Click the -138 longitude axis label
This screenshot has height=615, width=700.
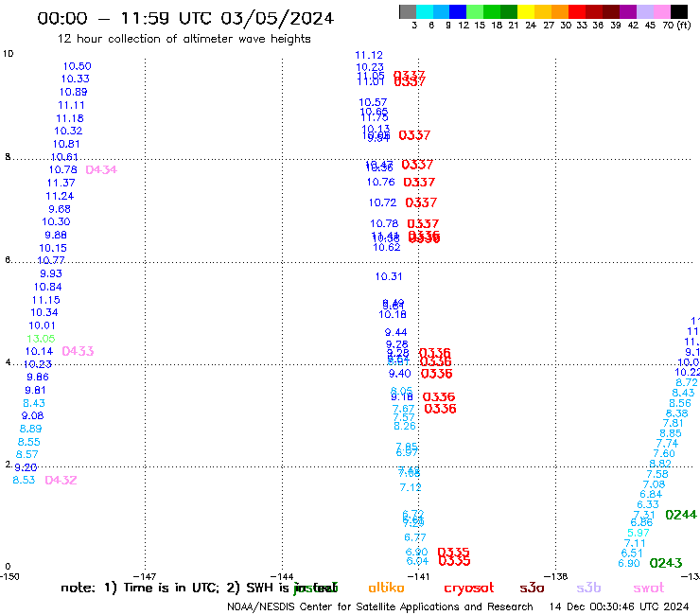[556, 576]
